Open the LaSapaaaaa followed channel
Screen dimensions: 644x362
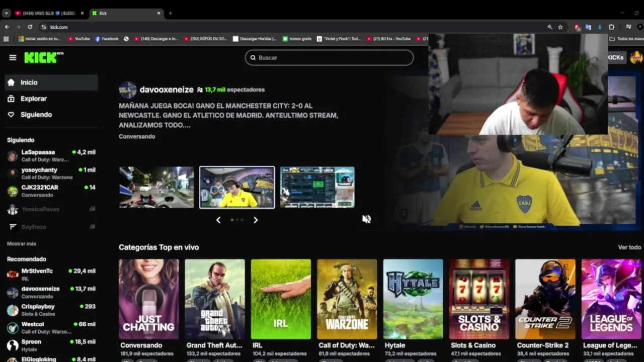[x=51, y=155]
